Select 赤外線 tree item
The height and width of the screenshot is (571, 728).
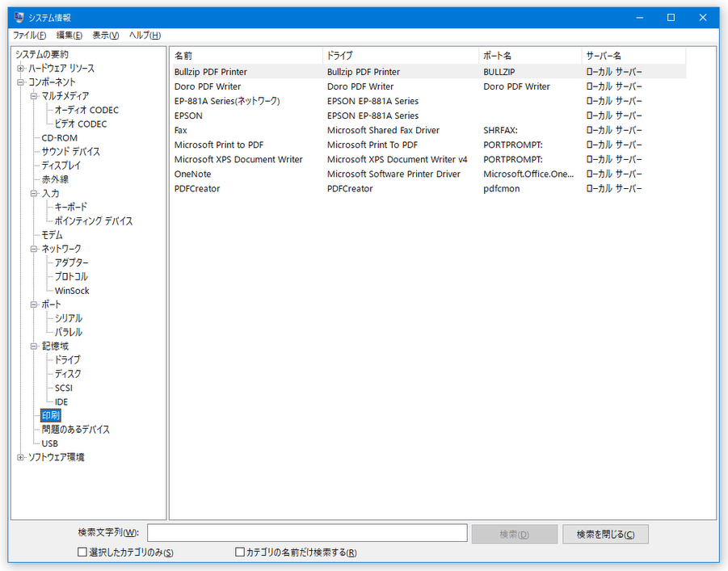click(55, 179)
